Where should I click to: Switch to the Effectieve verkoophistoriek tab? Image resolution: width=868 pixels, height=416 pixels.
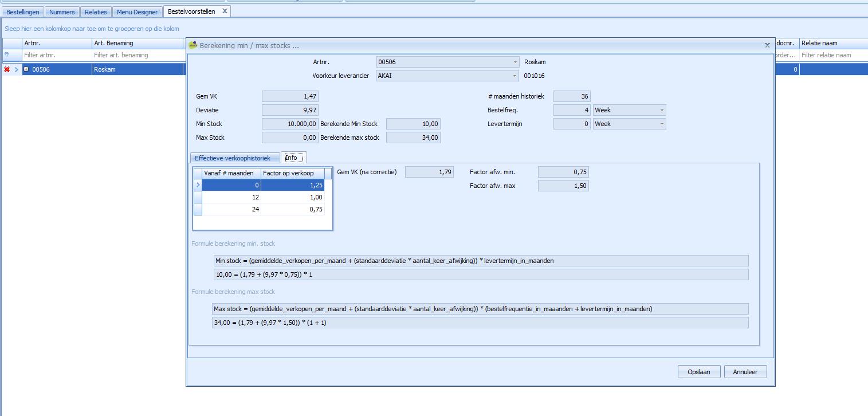[232, 158]
